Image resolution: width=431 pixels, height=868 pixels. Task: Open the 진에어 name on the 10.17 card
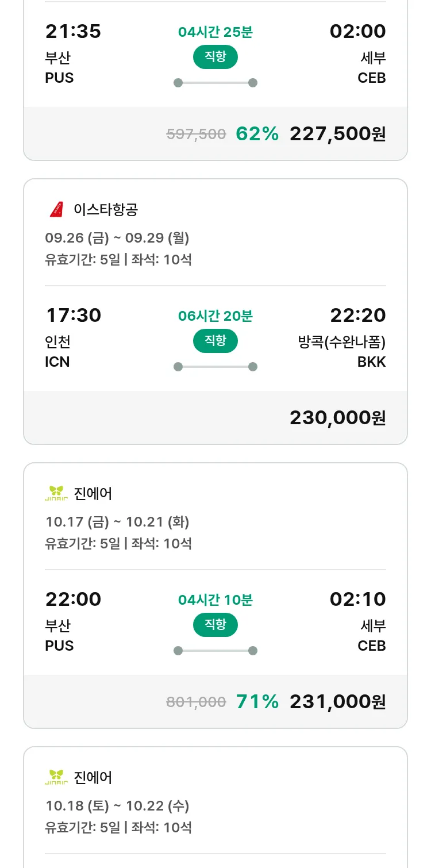click(93, 493)
